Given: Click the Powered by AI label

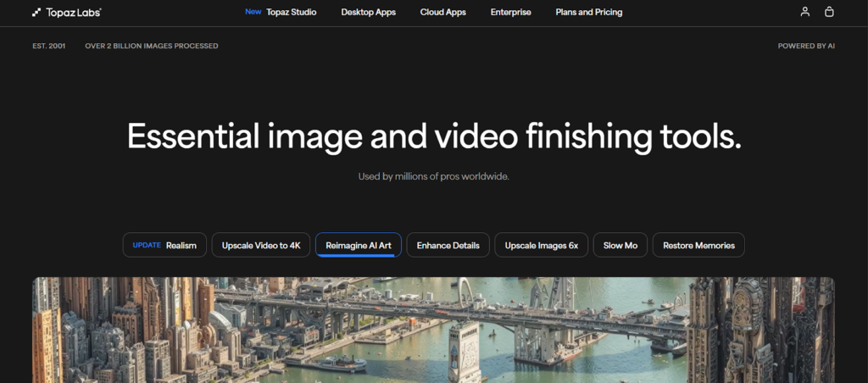Looking at the screenshot, I should coord(806,46).
